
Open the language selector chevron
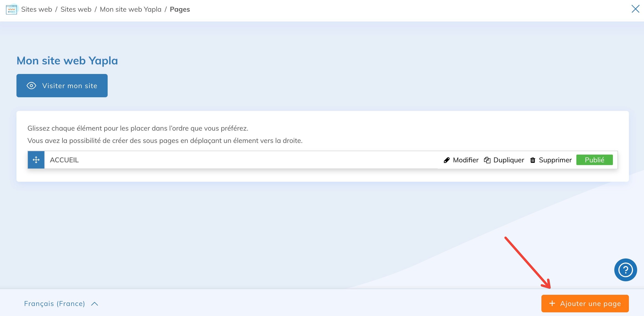pos(95,304)
